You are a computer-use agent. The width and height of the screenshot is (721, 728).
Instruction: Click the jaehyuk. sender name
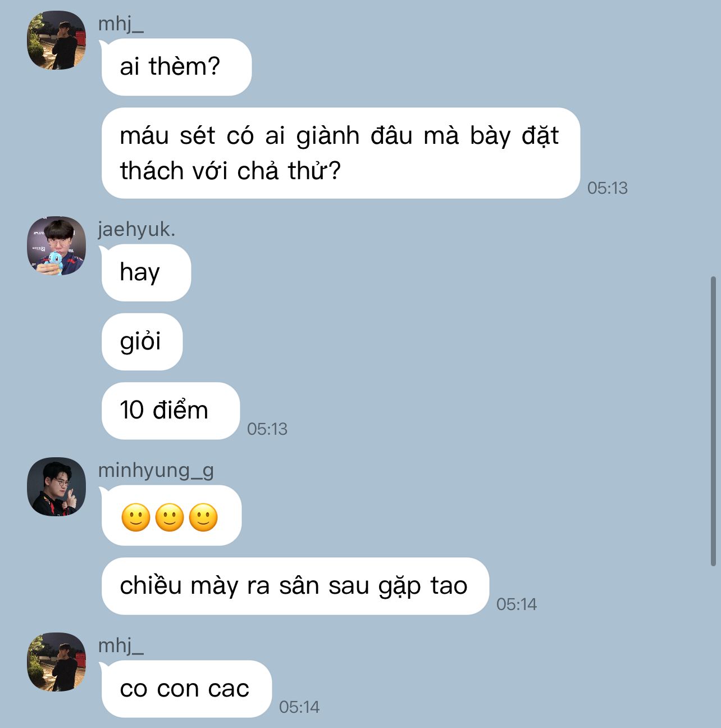click(136, 229)
